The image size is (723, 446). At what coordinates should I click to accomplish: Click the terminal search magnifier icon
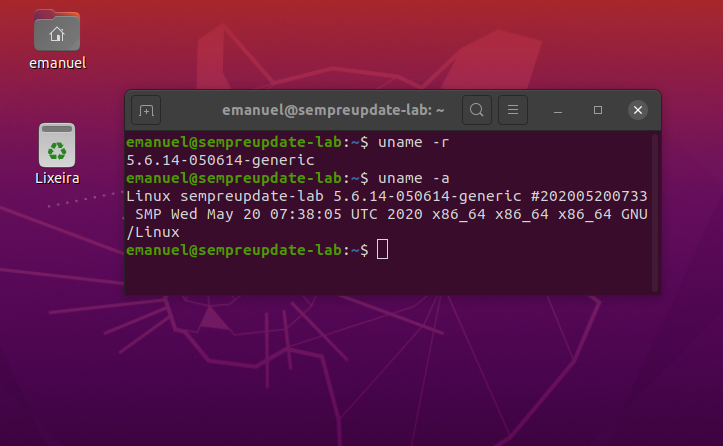tap(477, 109)
